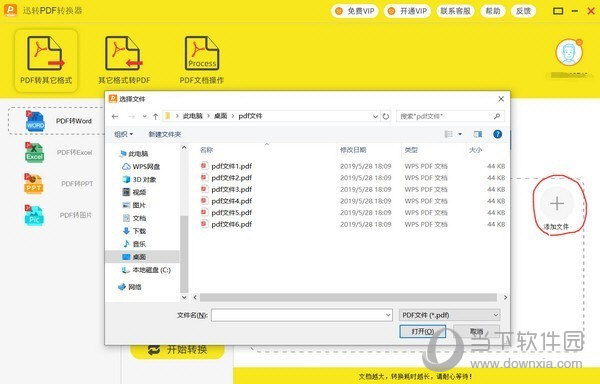Sort by 名称 column header
Screen dimensions: 600x384
coord(206,150)
